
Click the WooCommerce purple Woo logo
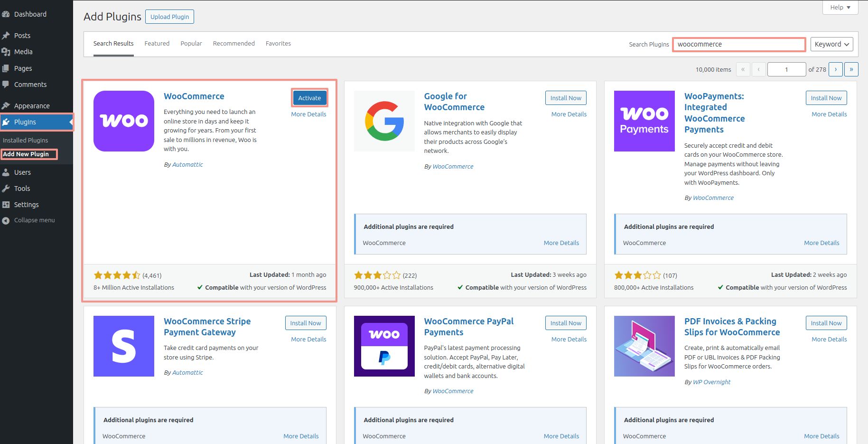(x=124, y=121)
